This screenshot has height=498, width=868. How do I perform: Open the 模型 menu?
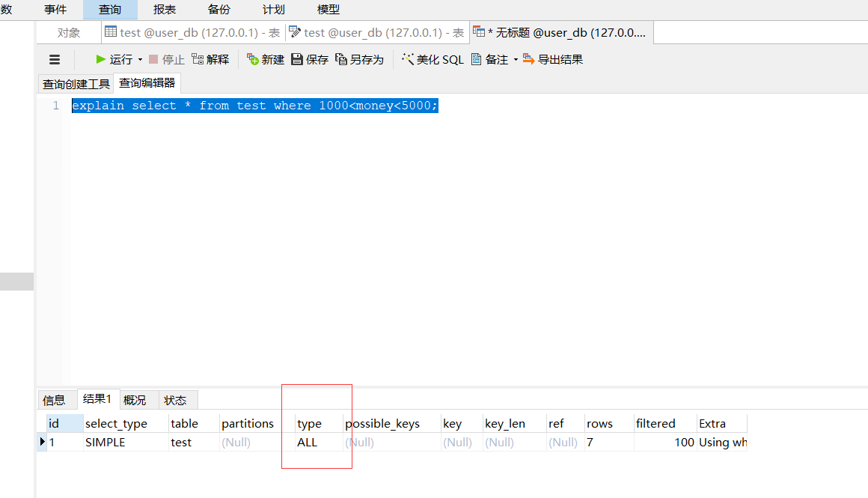pyautogui.click(x=328, y=10)
